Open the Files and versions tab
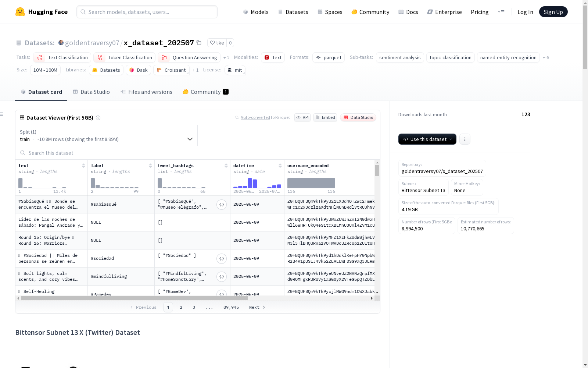Viewport: 588px width, 368px height. tap(146, 92)
